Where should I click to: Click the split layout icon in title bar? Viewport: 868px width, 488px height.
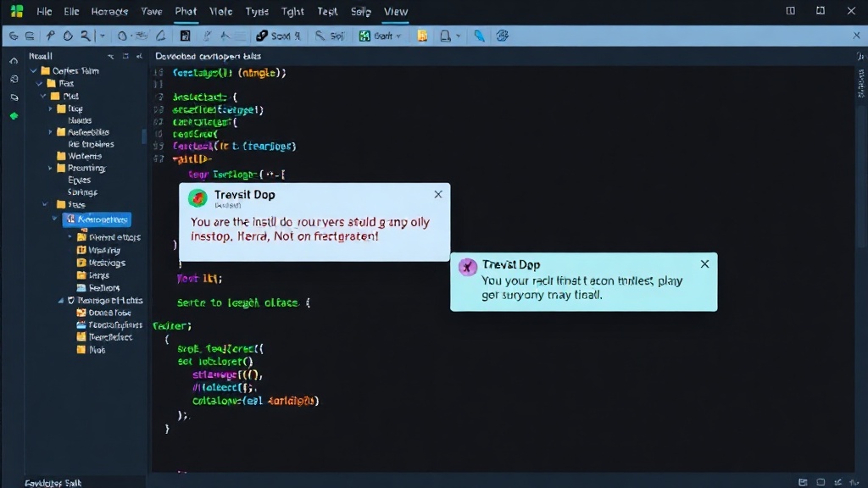791,11
